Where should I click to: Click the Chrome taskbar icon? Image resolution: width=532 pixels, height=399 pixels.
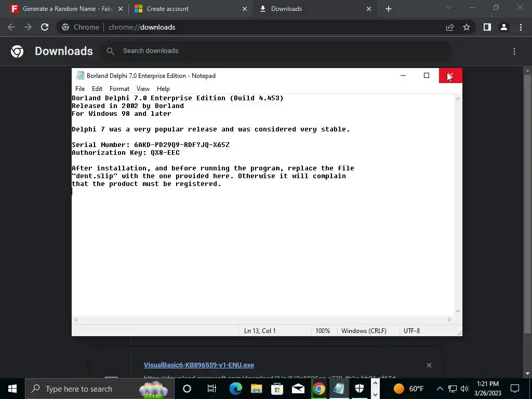(318, 389)
